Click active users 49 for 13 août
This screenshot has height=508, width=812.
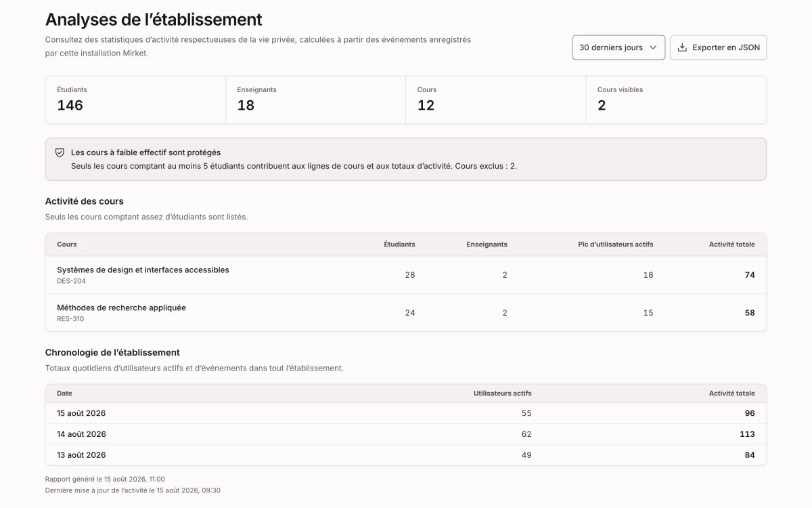526,455
